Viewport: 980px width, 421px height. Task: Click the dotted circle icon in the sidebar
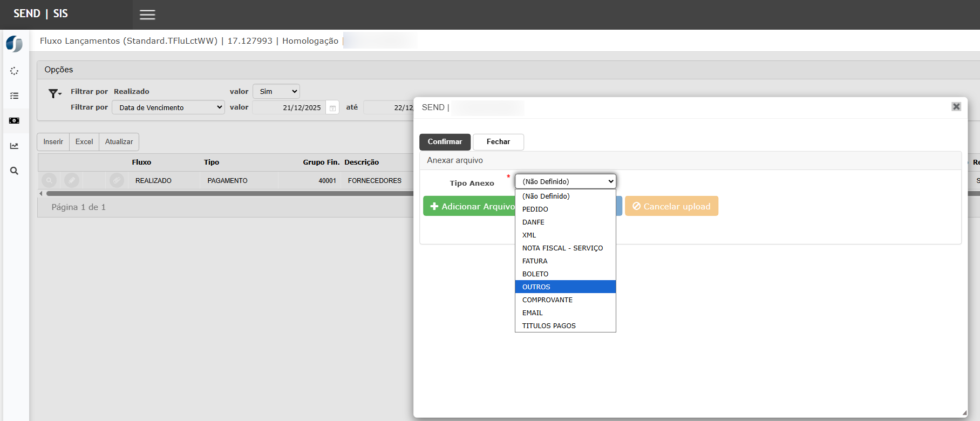pyautogui.click(x=15, y=71)
